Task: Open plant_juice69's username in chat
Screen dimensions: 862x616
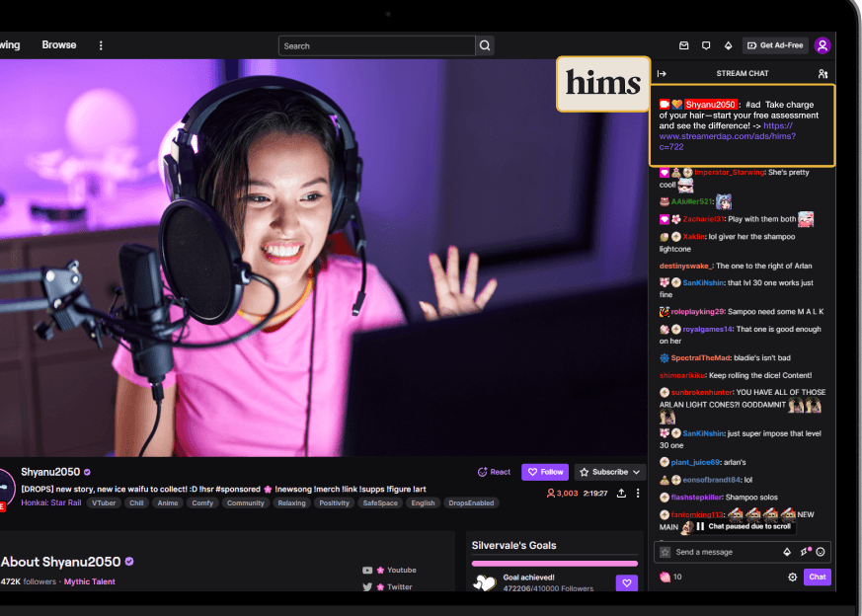Action: point(695,462)
